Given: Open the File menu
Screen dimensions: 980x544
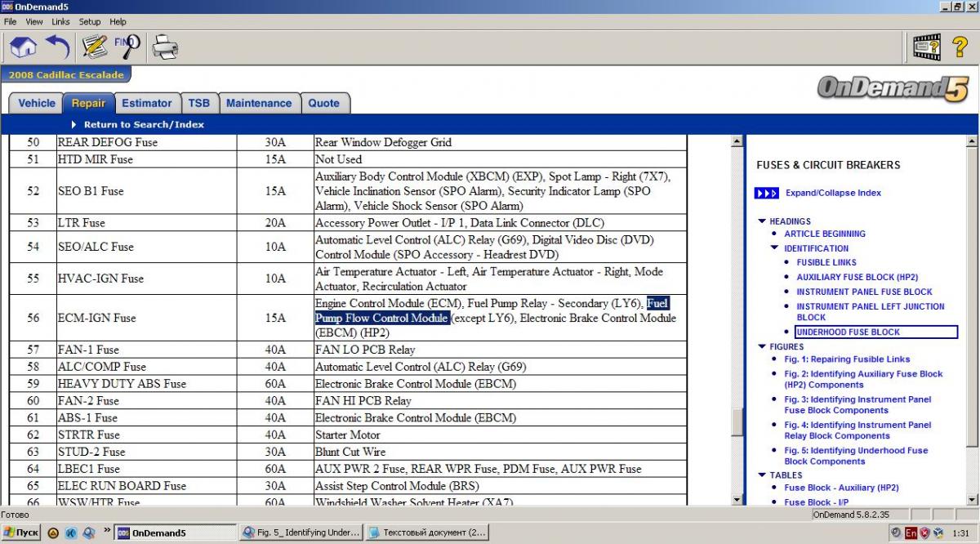Looking at the screenshot, I should point(11,22).
